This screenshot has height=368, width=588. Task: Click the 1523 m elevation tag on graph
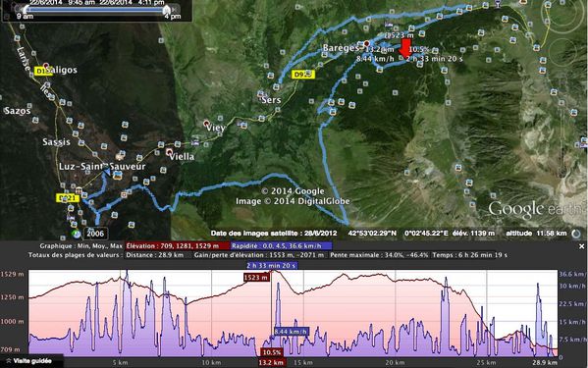256,278
